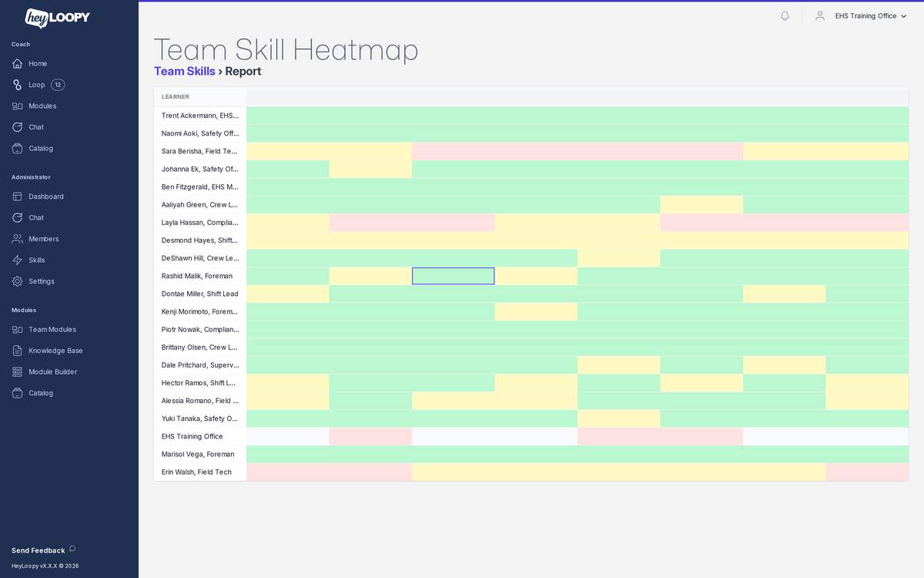This screenshot has height=578, width=924.
Task: Open the notifications bell icon
Action: tap(785, 15)
